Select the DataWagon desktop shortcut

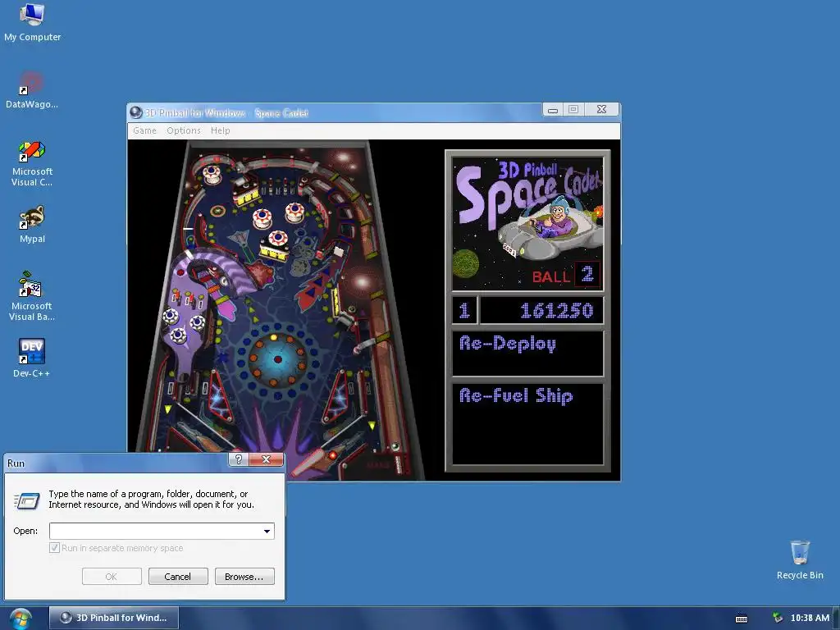32,90
